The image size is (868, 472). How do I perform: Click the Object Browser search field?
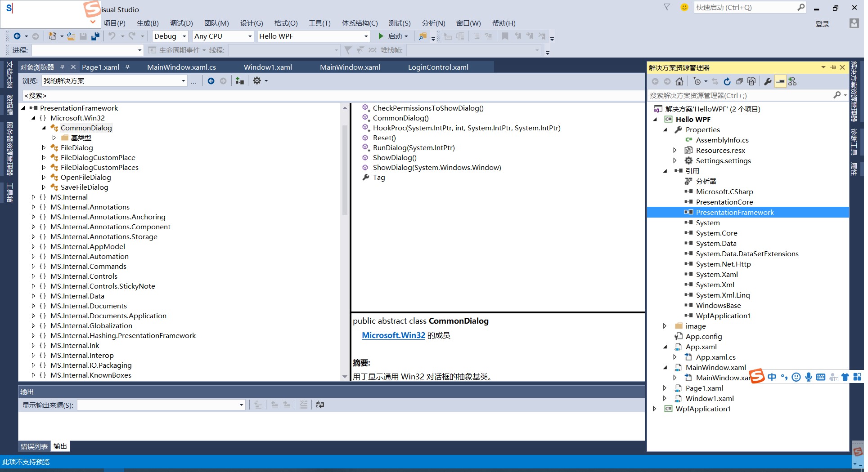coord(333,95)
